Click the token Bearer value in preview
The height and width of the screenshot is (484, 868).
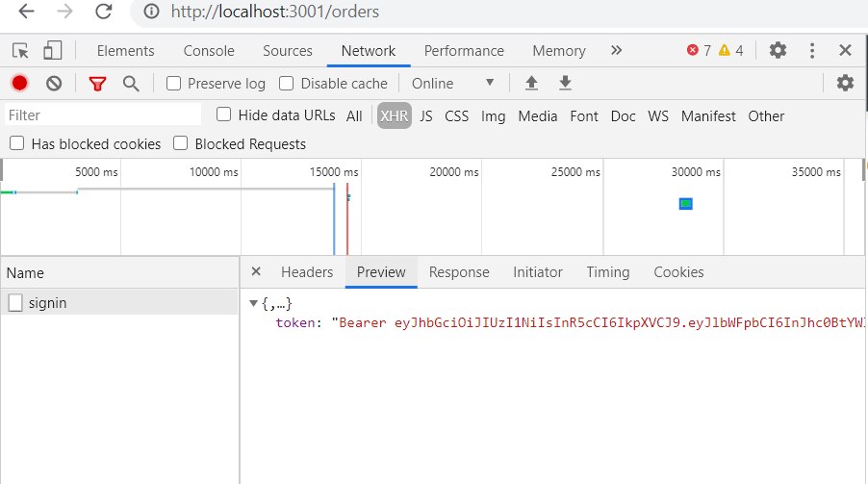click(598, 322)
